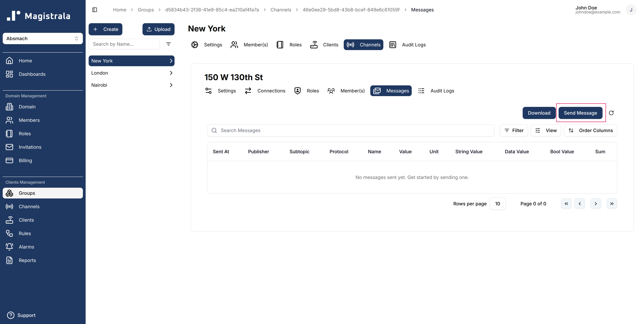The image size is (644, 324).
Task: Change the rows per page value
Action: click(497, 204)
